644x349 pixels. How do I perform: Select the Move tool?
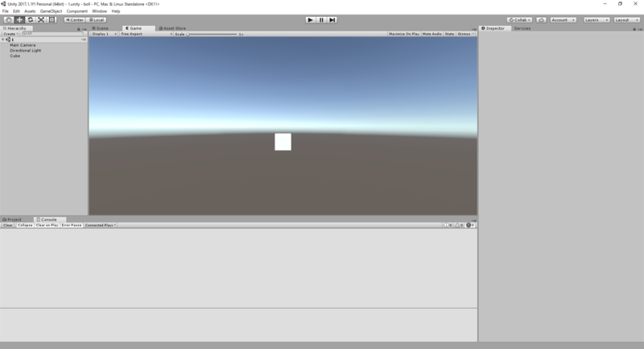(19, 19)
